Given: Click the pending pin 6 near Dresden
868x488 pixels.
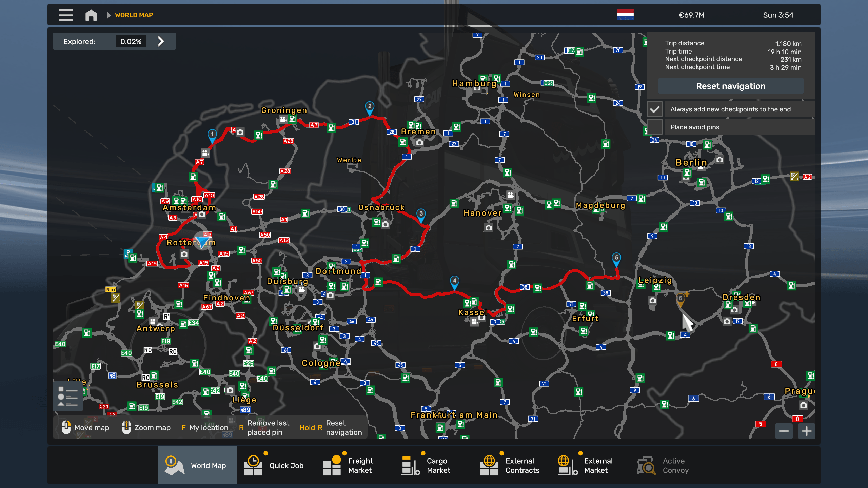Looking at the screenshot, I should 680,300.
